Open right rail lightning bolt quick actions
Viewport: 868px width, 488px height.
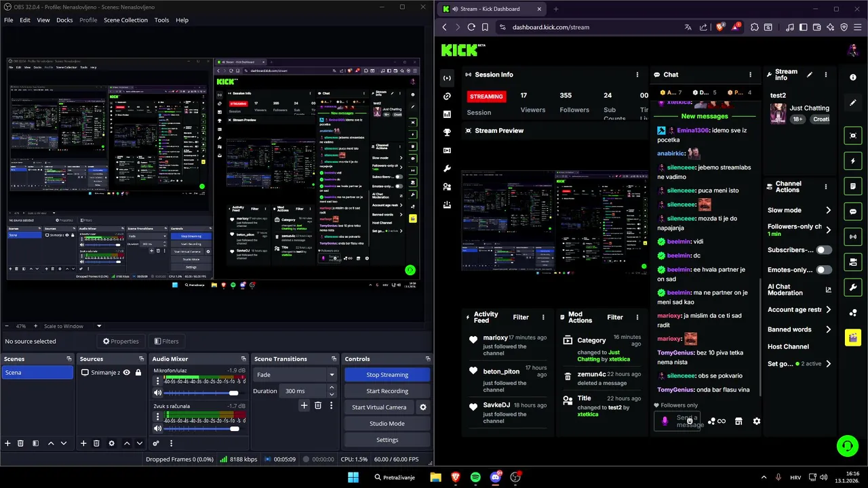click(853, 161)
